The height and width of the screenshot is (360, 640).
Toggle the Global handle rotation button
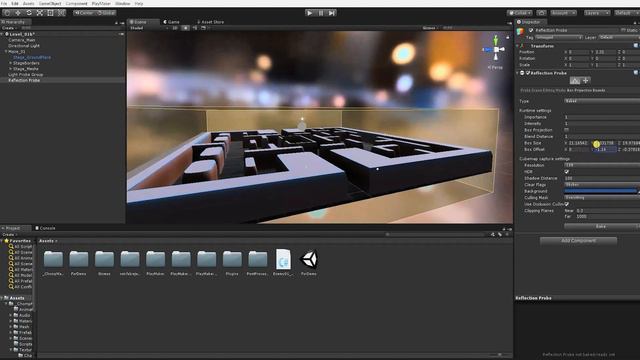pos(107,13)
